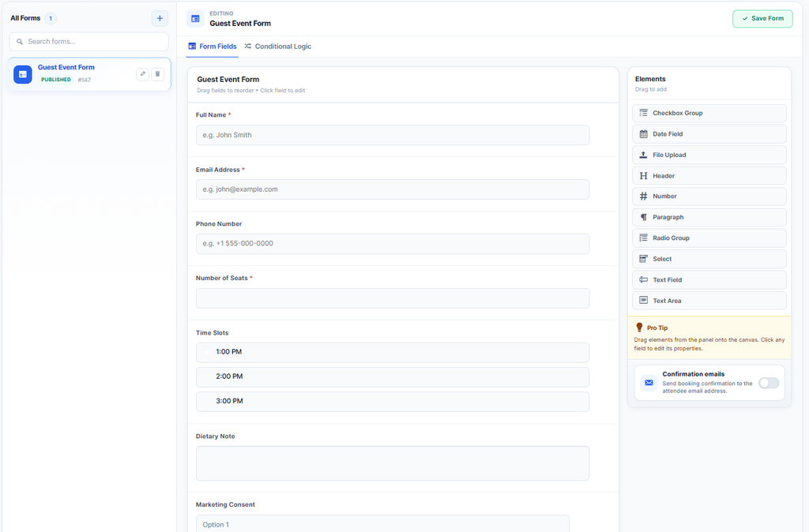This screenshot has width=809, height=532.
Task: Click the Pro Tip lightbulb icon
Action: coord(639,328)
